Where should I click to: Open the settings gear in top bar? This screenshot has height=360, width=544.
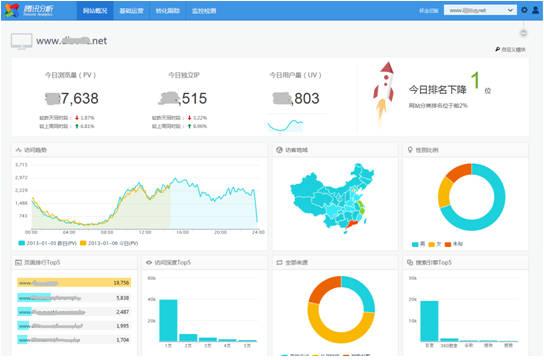[x=524, y=10]
